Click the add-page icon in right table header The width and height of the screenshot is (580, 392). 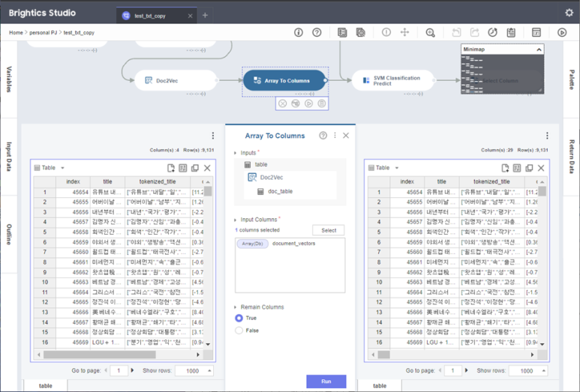click(x=505, y=168)
